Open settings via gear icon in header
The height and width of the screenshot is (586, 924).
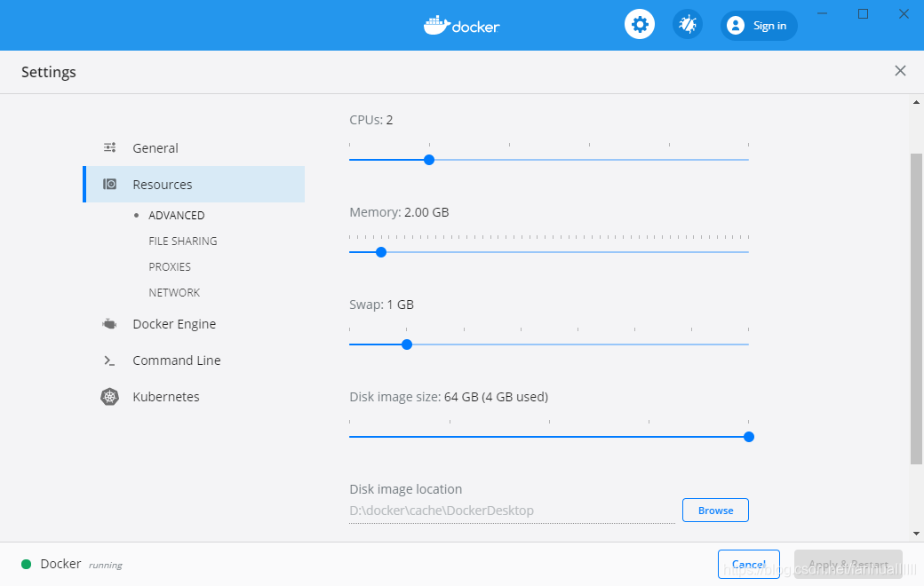[x=640, y=25]
